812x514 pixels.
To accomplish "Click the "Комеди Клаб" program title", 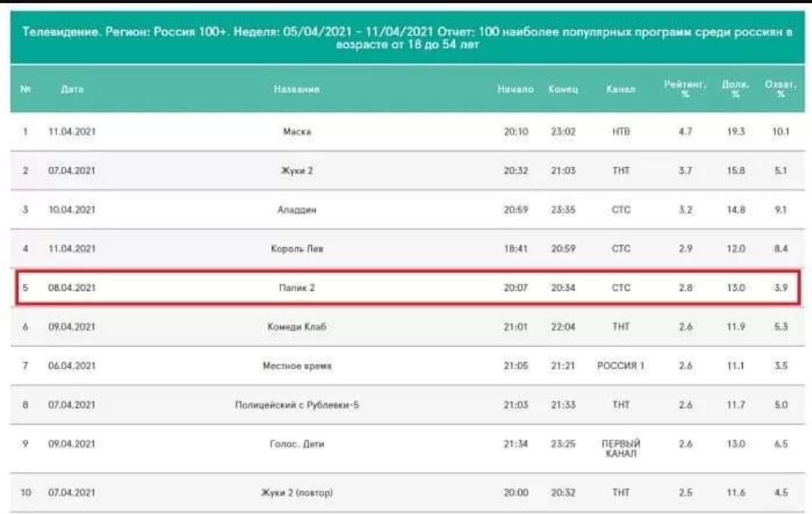I will pos(297,327).
